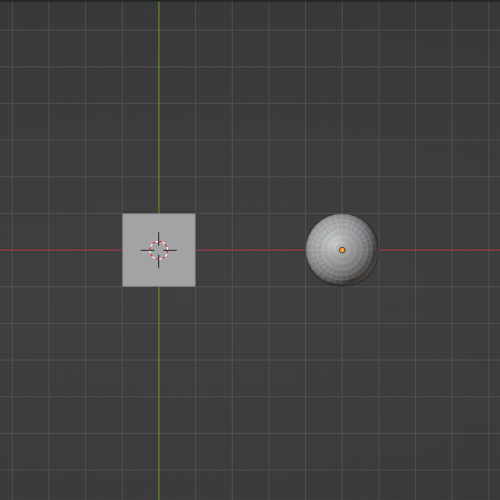Click the sphere's orange origin point
The width and height of the screenshot is (500, 500).
pyautogui.click(x=342, y=250)
